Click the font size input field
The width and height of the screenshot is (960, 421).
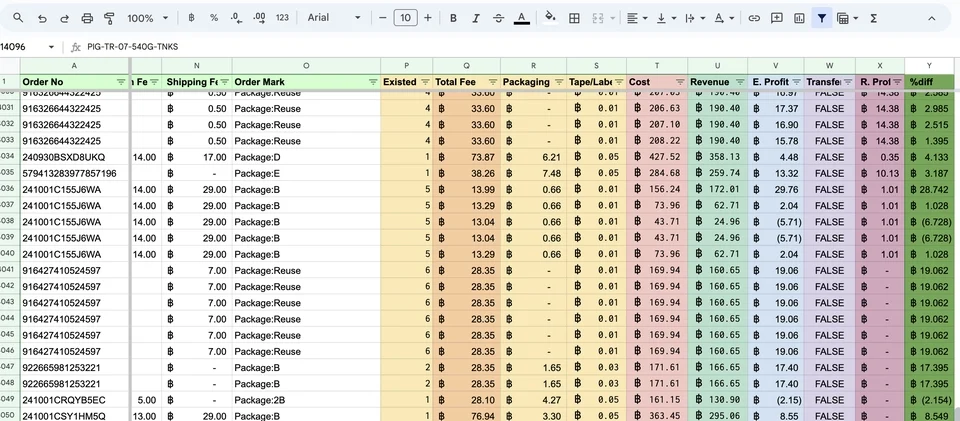pyautogui.click(x=405, y=18)
